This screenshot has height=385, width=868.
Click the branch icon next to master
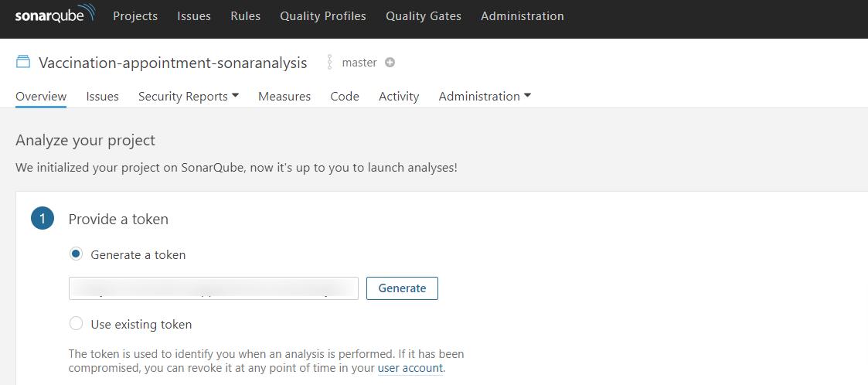pyautogui.click(x=329, y=62)
